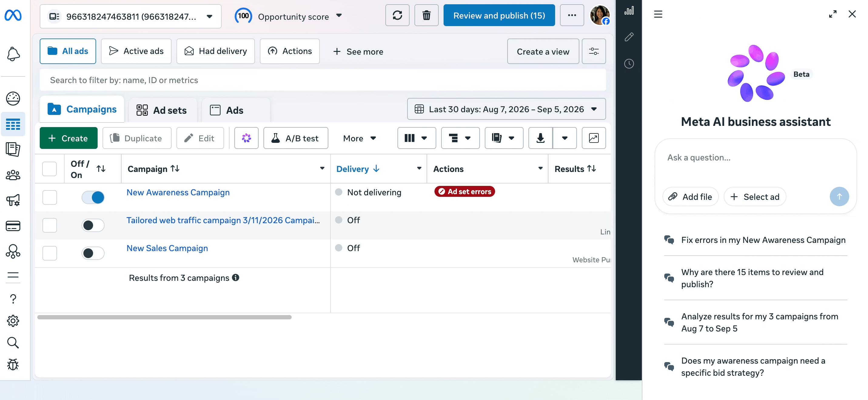Click the Ask a question input
This screenshot has height=400, width=868.
[x=755, y=158]
